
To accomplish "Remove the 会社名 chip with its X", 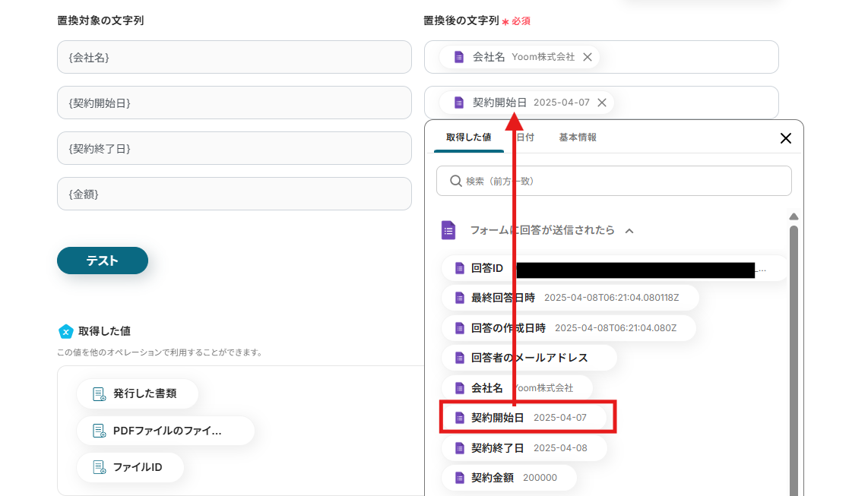I will 588,57.
